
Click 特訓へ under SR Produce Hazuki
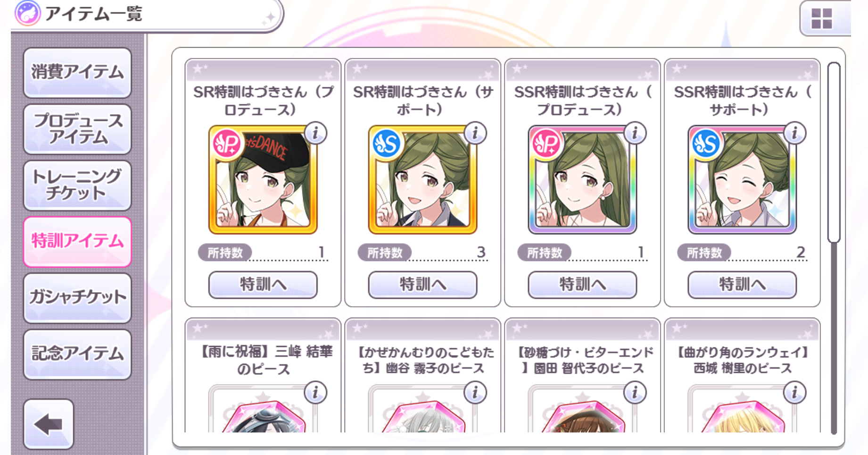263,285
